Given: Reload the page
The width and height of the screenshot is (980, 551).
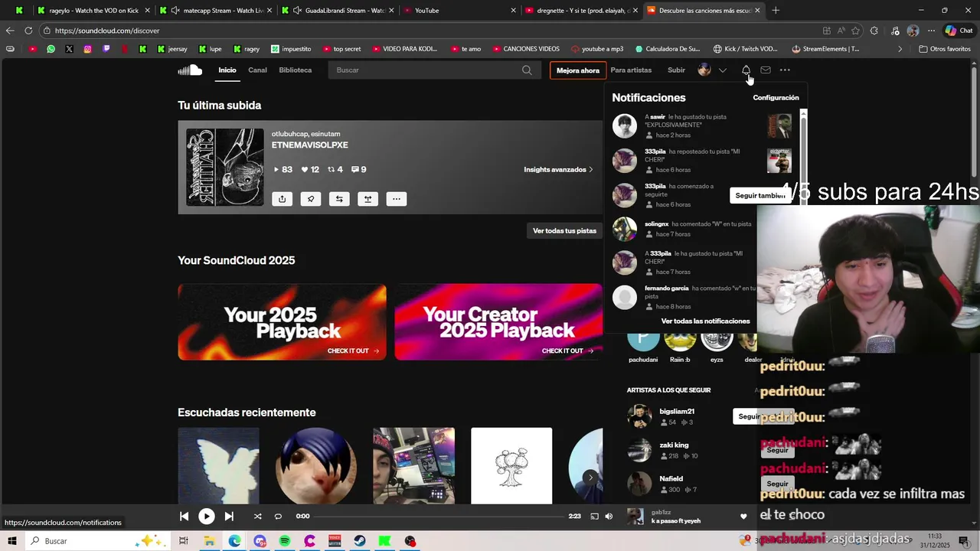Looking at the screenshot, I should click(x=28, y=31).
